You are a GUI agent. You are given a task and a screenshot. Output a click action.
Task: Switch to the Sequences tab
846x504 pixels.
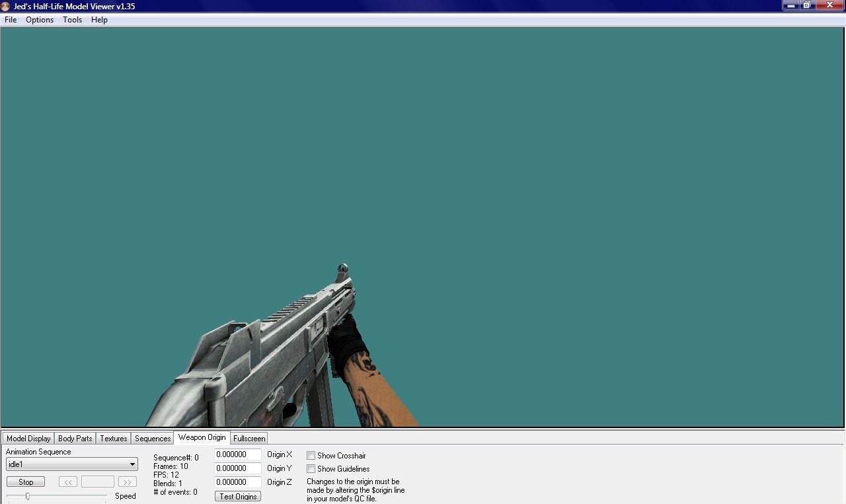pos(153,438)
